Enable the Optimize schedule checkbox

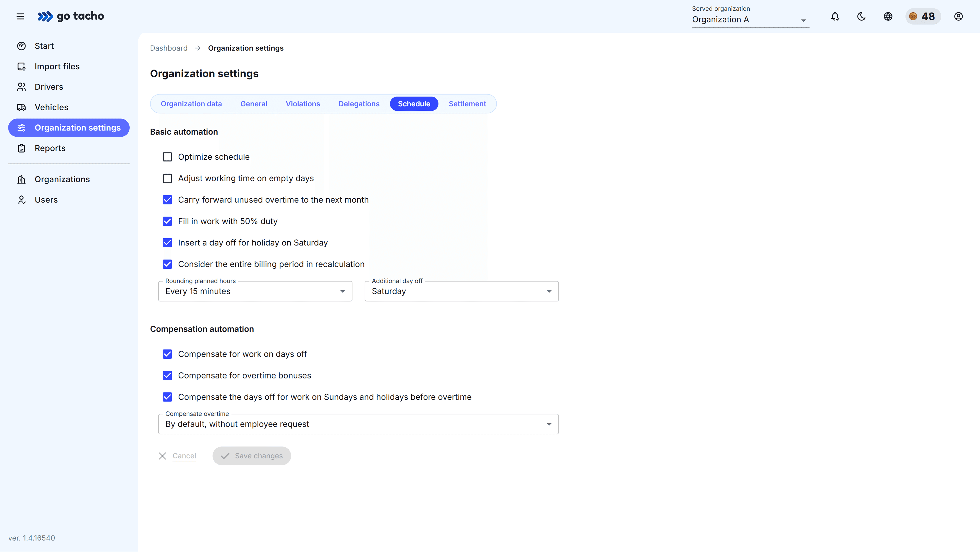point(167,157)
